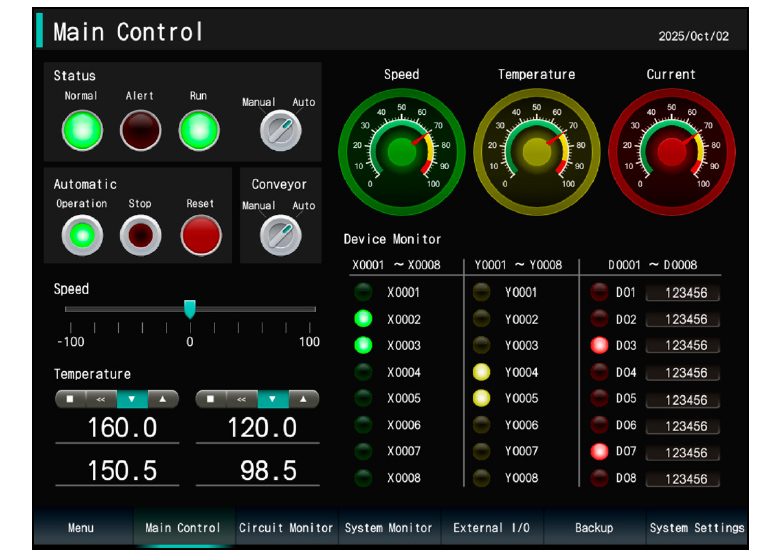Toggle the Status Manual/Auto selector switch
Image resolution: width=780 pixels, height=559 pixels.
click(278, 131)
